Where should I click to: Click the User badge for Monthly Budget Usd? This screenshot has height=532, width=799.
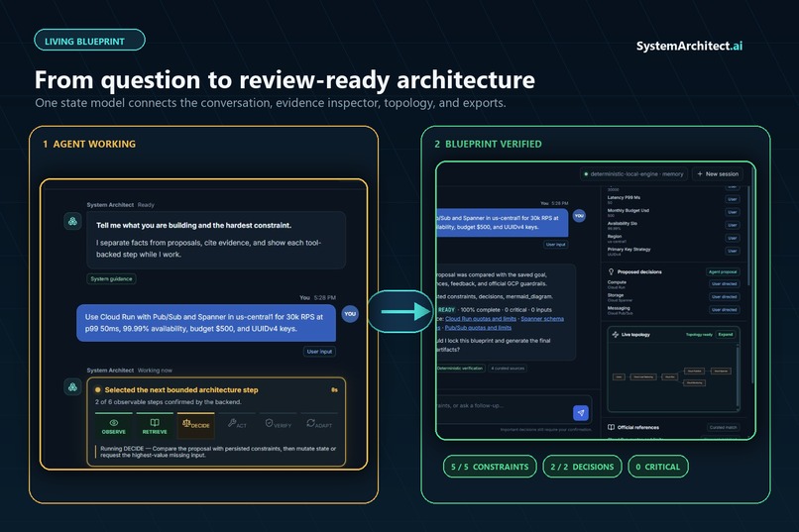click(733, 212)
